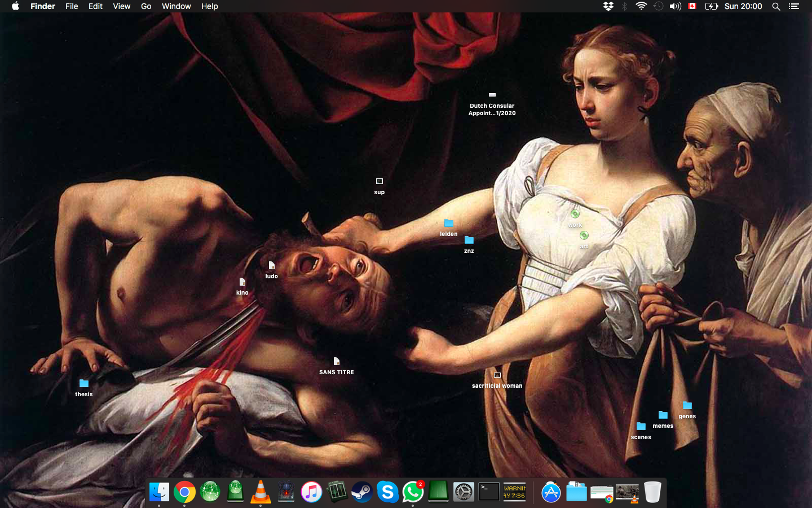The width and height of the screenshot is (812, 508).
Task: Open the Wi-Fi status menu
Action: coord(641,6)
